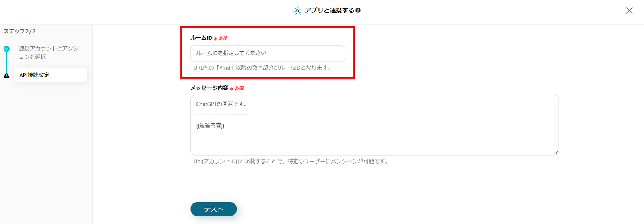The height and width of the screenshot is (224, 644).
Task: Click the メッセージ内容 field label
Action: (209, 88)
